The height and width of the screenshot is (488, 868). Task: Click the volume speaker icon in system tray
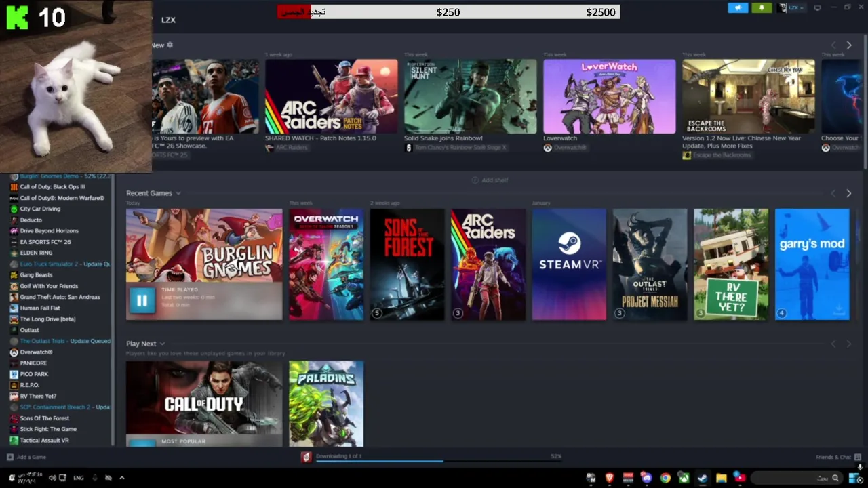click(52, 478)
